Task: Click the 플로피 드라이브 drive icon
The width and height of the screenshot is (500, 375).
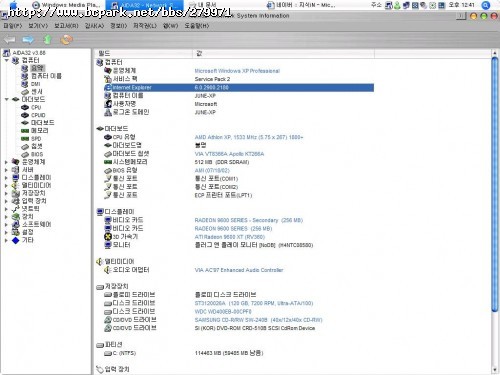Action: [x=108, y=295]
